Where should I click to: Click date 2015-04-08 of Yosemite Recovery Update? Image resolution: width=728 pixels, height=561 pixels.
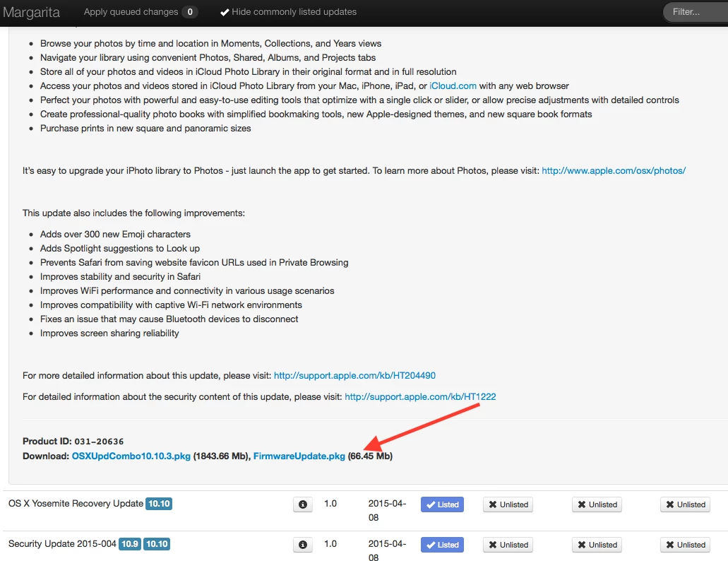tap(387, 510)
